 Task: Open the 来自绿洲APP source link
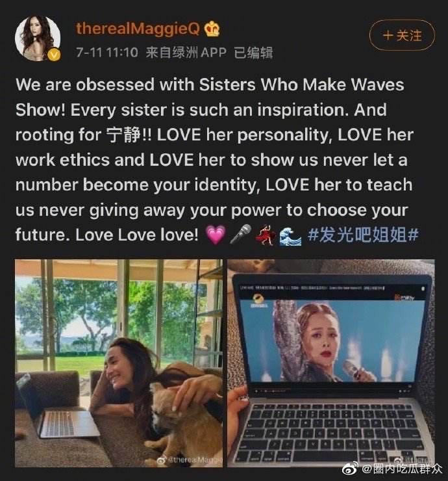coord(186,53)
